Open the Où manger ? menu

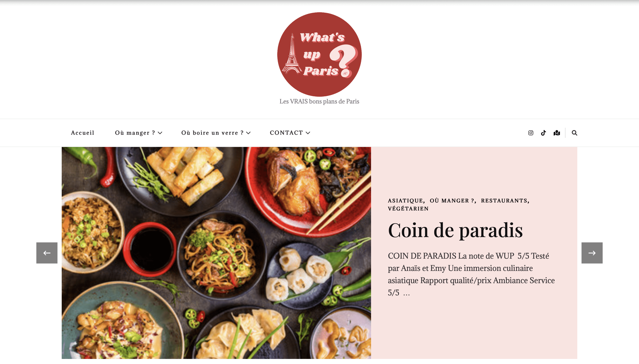[135, 133]
